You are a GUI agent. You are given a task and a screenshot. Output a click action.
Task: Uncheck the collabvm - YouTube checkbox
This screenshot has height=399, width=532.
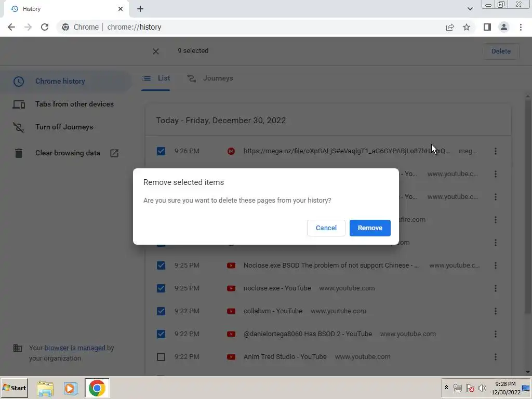(x=161, y=311)
